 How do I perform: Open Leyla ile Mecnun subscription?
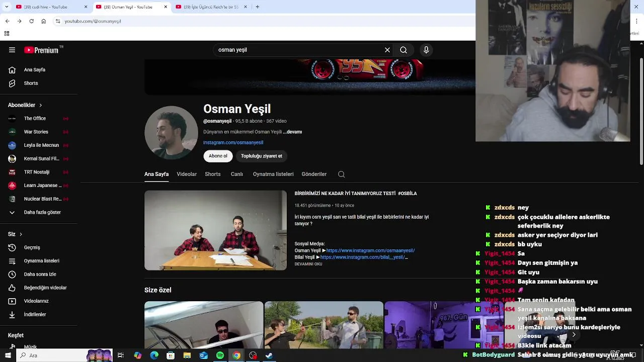pos(40,145)
